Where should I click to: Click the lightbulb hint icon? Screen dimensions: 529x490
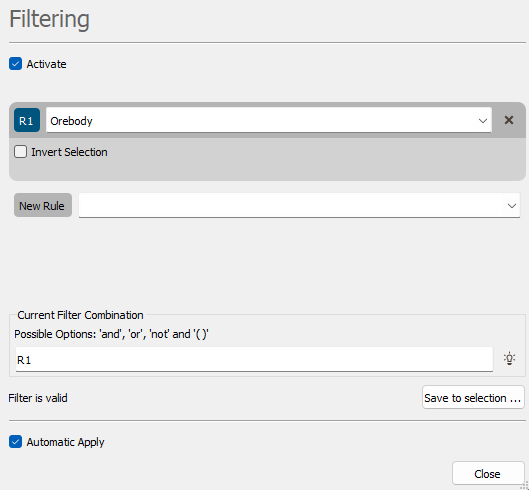click(509, 358)
